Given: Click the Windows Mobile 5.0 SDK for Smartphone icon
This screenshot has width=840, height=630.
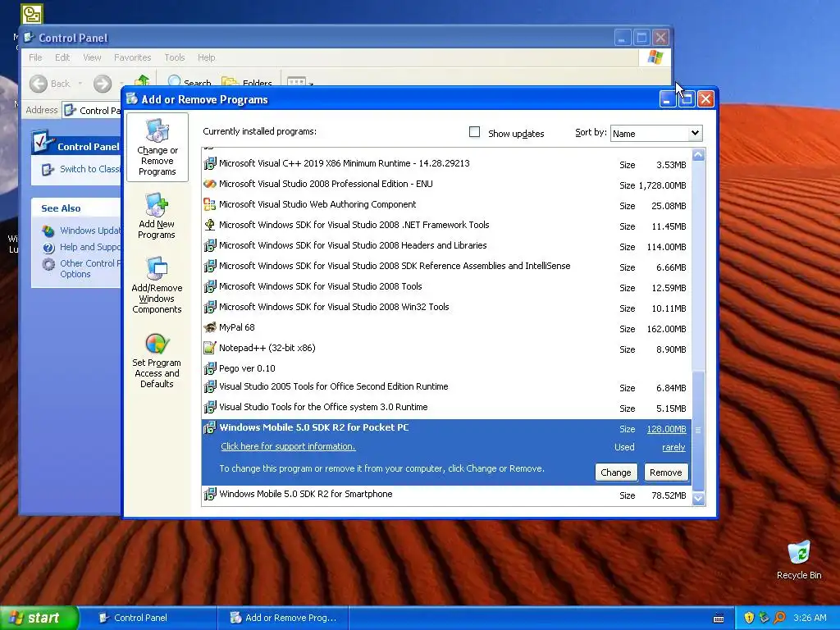Looking at the screenshot, I should click(210, 494).
